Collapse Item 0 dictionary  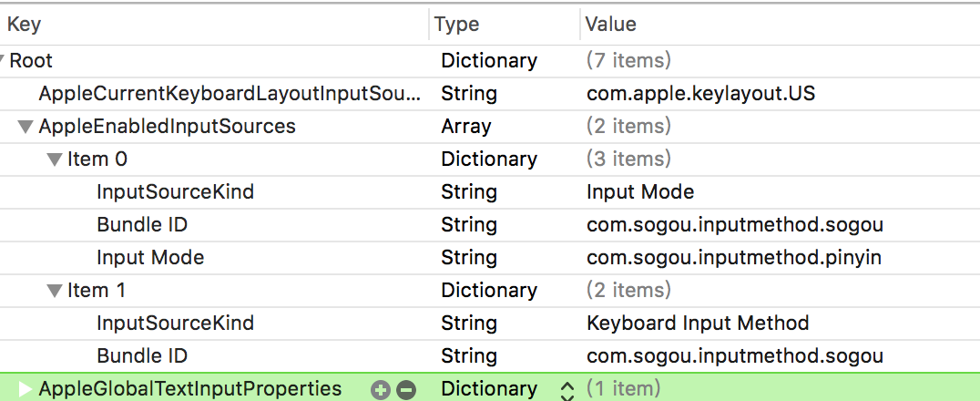55,160
